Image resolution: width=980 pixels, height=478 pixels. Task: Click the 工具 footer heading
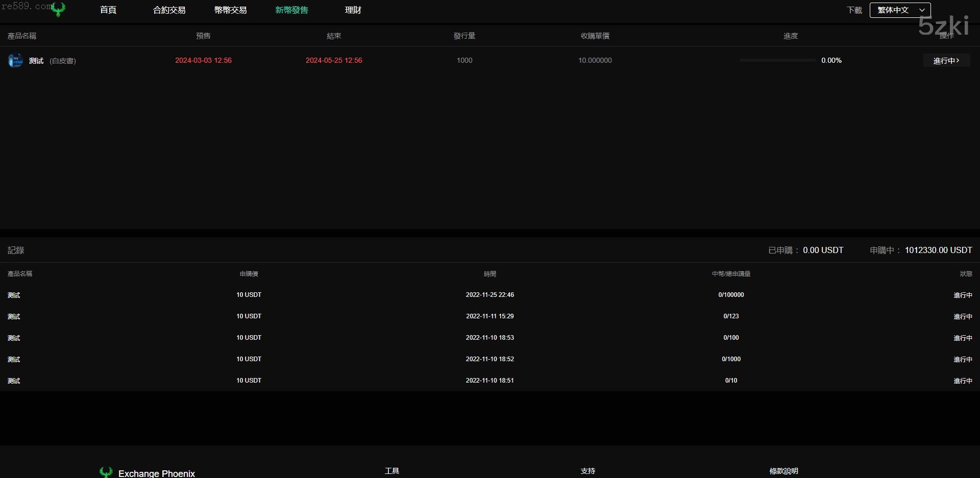(x=391, y=471)
